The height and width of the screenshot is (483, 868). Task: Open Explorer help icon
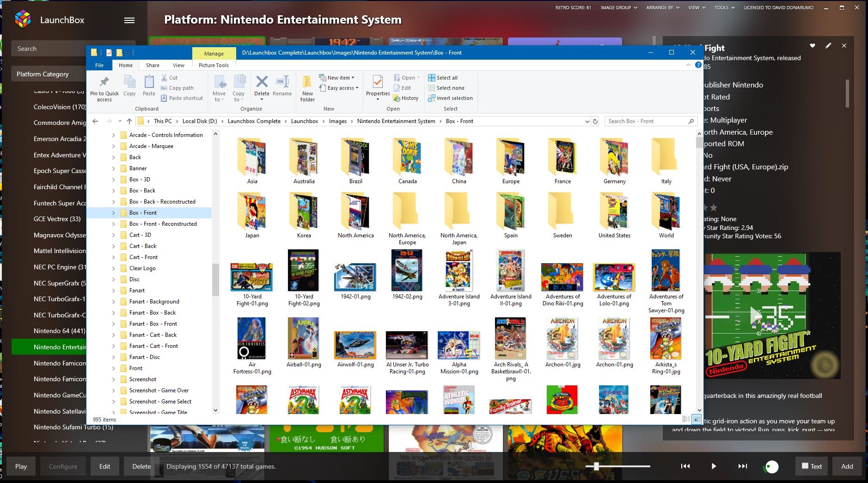(698, 65)
